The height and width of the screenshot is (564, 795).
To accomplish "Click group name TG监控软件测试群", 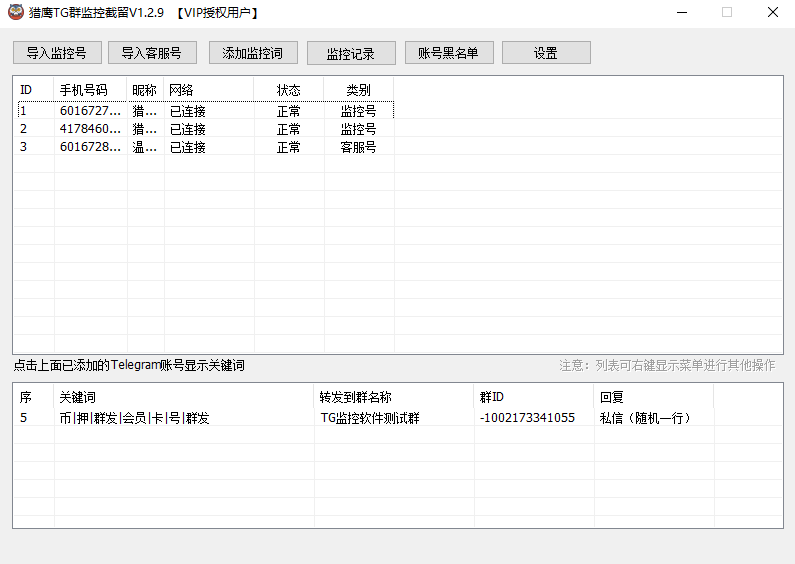I will click(370, 418).
